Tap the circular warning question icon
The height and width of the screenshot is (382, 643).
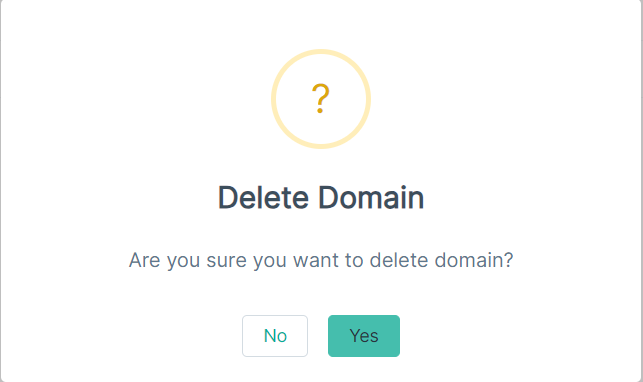click(321, 99)
